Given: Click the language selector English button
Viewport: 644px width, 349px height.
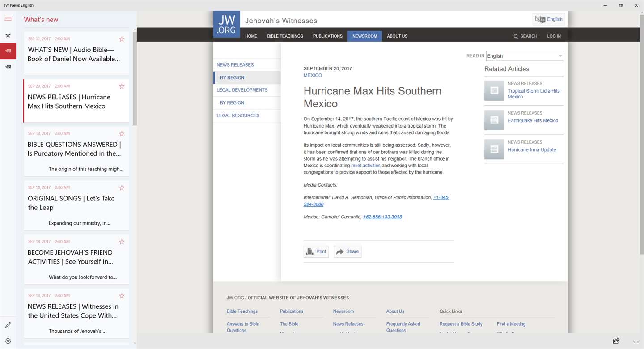Looking at the screenshot, I should (549, 19).
